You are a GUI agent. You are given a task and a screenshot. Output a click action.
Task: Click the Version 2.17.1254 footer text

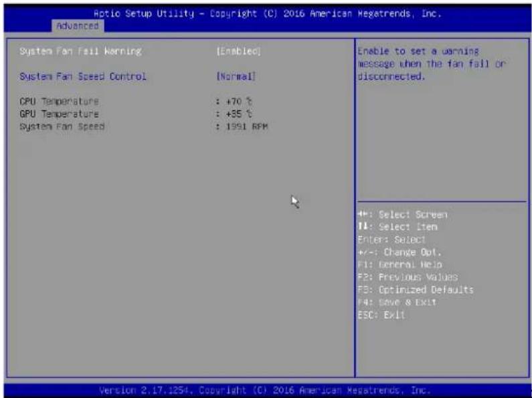click(264, 390)
